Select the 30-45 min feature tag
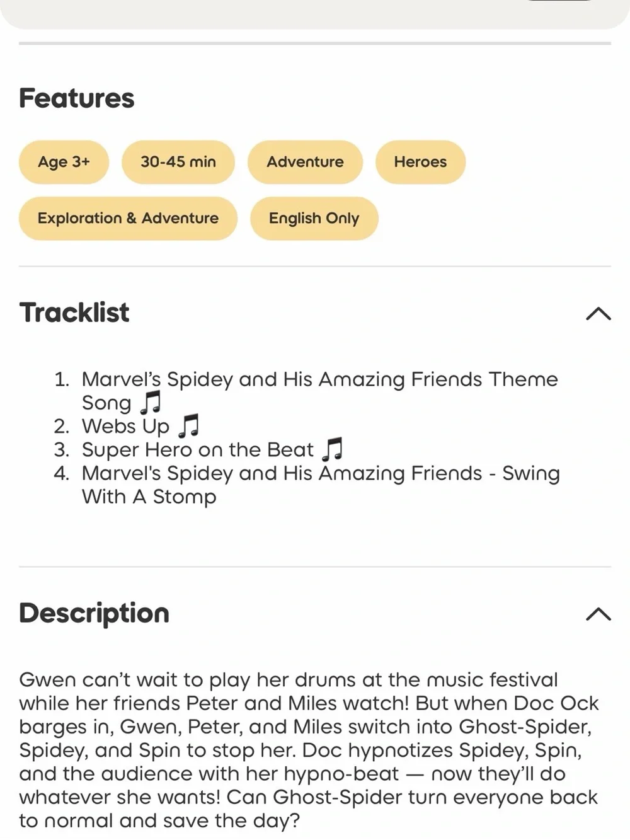The height and width of the screenshot is (840, 630). 178,162
